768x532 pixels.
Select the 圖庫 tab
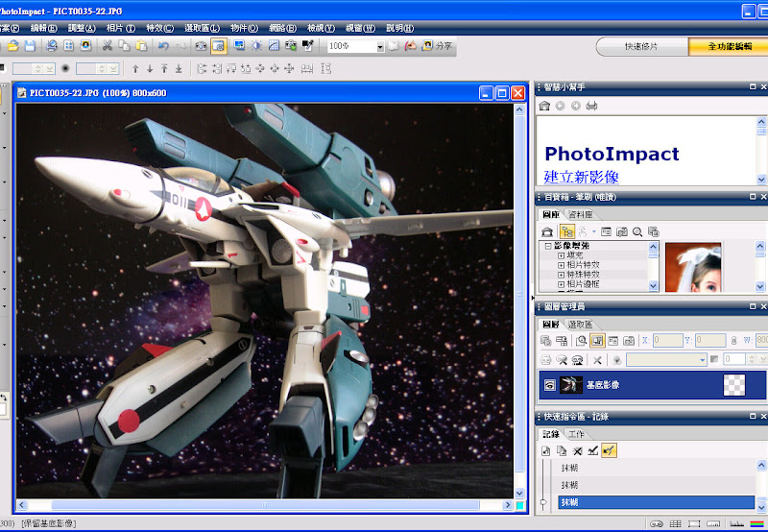[x=551, y=214]
